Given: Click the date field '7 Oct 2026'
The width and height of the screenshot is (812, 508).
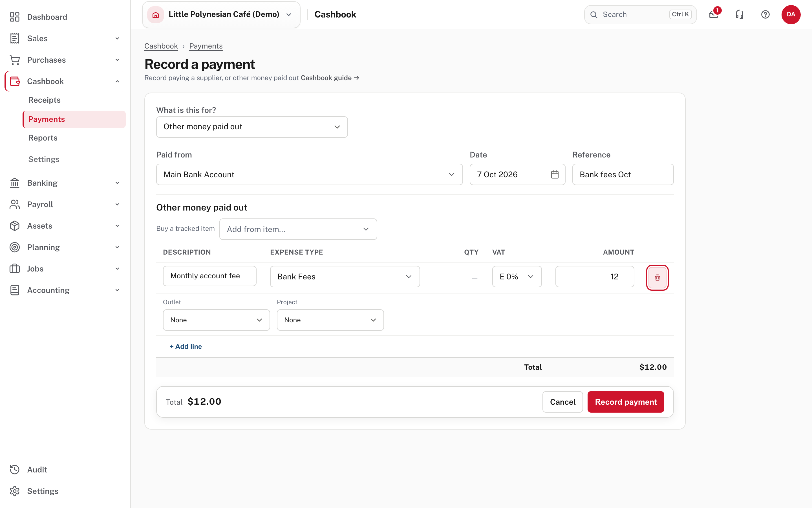Looking at the screenshot, I should (517, 174).
